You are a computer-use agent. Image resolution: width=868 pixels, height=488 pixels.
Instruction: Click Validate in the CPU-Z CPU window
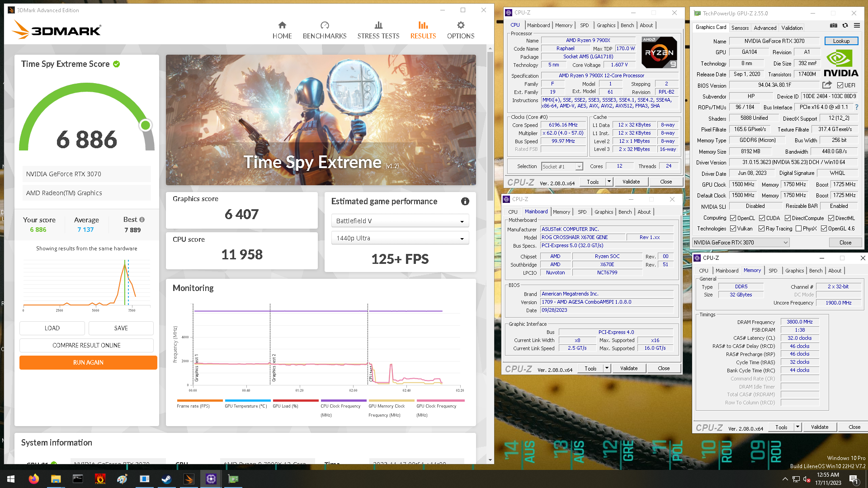click(631, 182)
